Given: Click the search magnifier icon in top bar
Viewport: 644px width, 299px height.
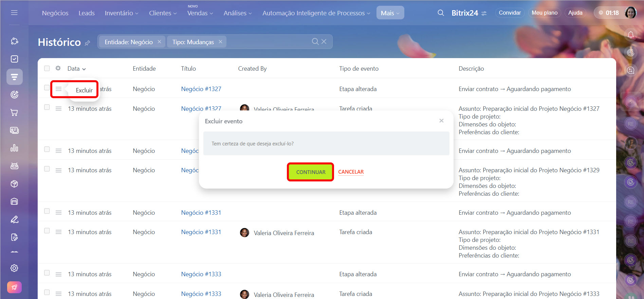Looking at the screenshot, I should pos(441,13).
